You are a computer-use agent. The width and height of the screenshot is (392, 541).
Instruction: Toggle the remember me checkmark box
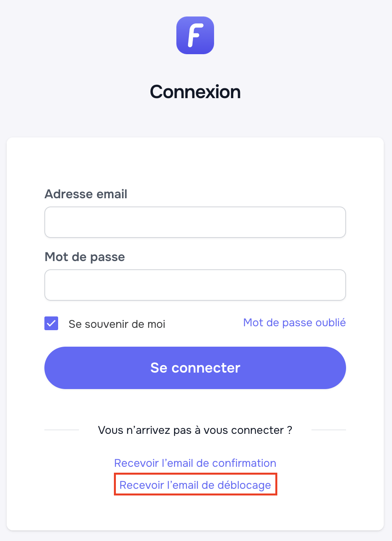click(51, 324)
